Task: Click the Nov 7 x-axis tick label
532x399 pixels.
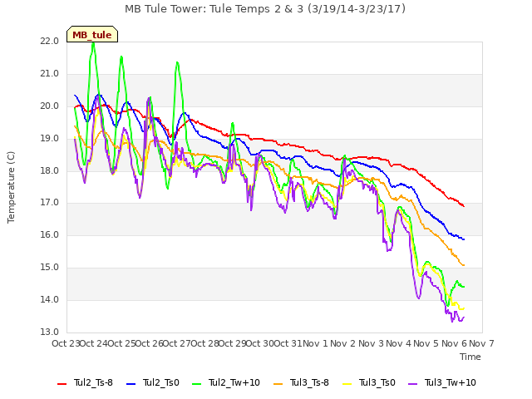Action: (481, 343)
